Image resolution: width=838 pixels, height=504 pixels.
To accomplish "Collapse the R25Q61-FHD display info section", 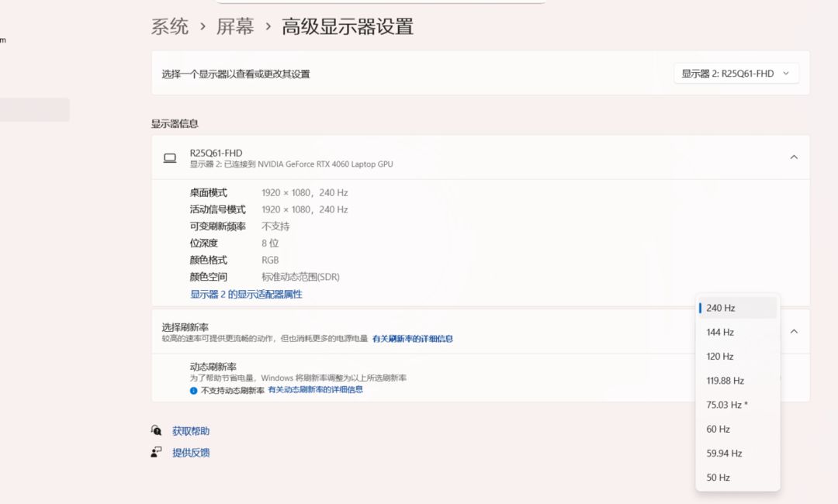I will pyautogui.click(x=793, y=157).
